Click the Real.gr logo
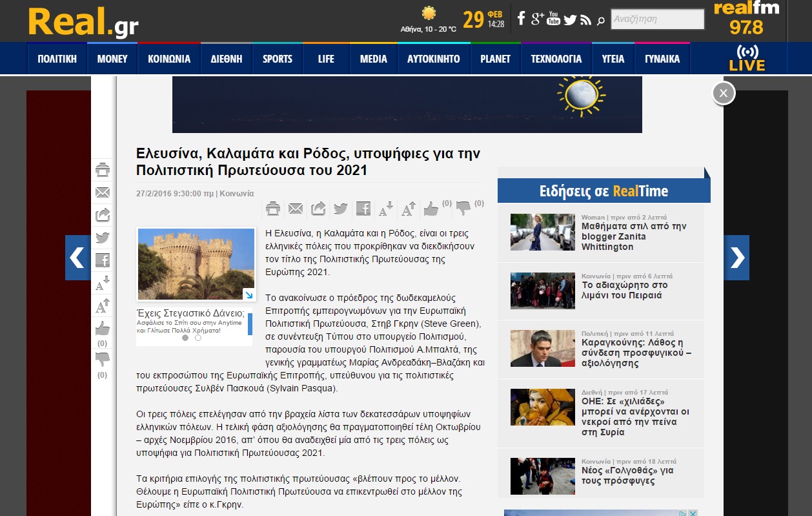This screenshot has height=516, width=812. pyautogui.click(x=83, y=22)
